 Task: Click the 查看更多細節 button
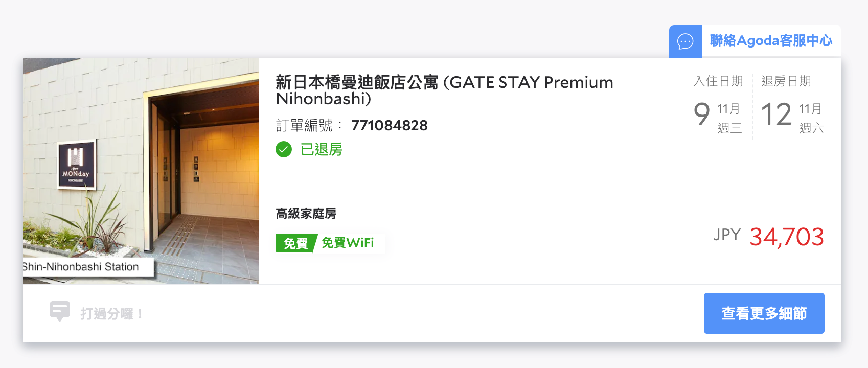pyautogui.click(x=764, y=313)
